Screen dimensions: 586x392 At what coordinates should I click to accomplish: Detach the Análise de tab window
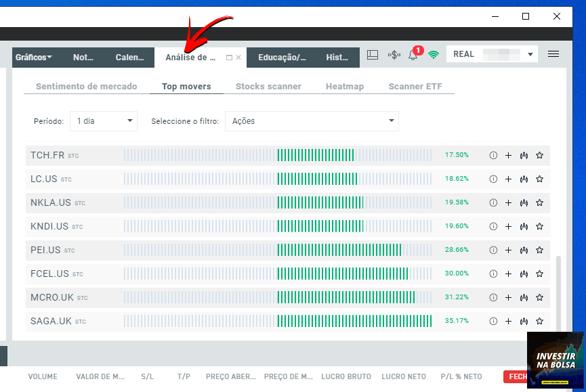tap(229, 58)
